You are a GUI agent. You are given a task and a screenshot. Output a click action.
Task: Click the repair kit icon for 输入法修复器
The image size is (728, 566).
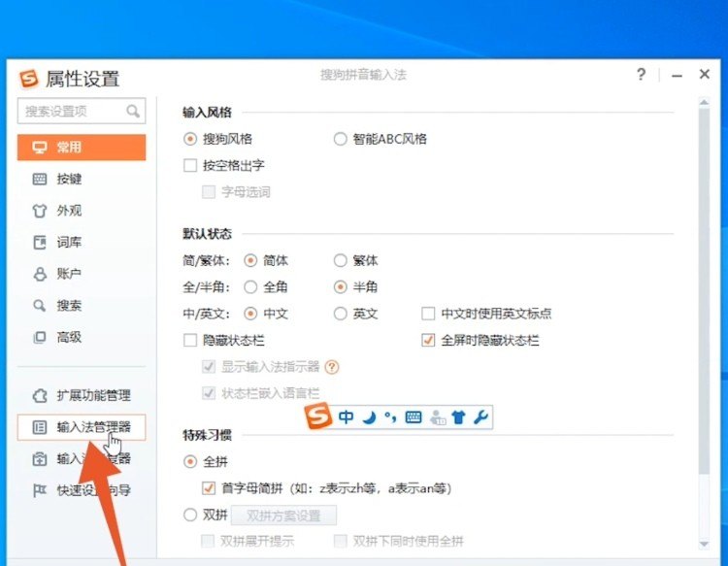[x=40, y=459]
